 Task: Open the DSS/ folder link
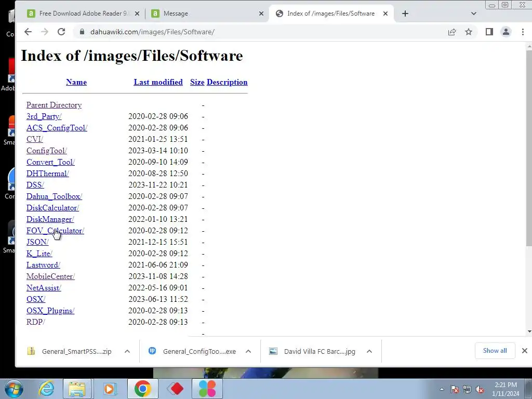35,185
